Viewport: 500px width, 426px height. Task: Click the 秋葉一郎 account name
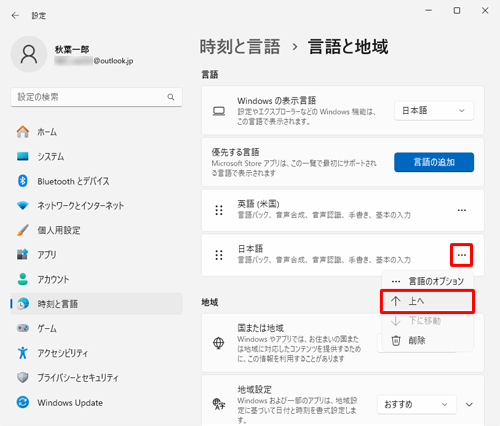pyautogui.click(x=72, y=49)
